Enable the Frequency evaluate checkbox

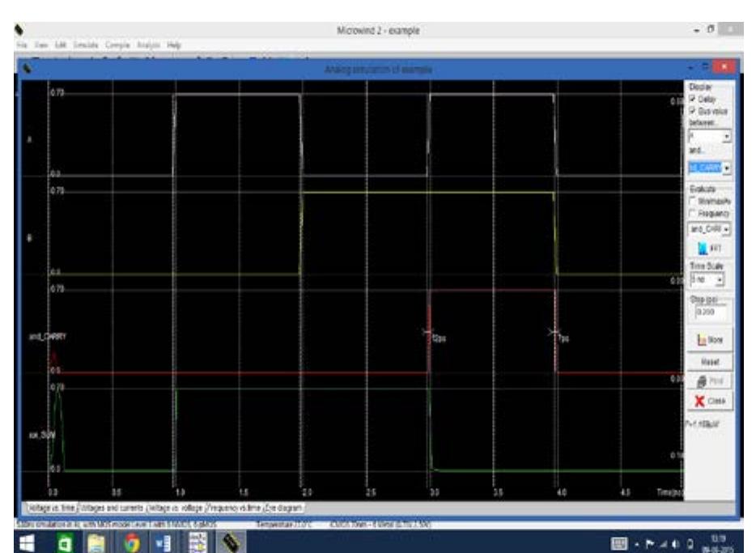coord(693,212)
